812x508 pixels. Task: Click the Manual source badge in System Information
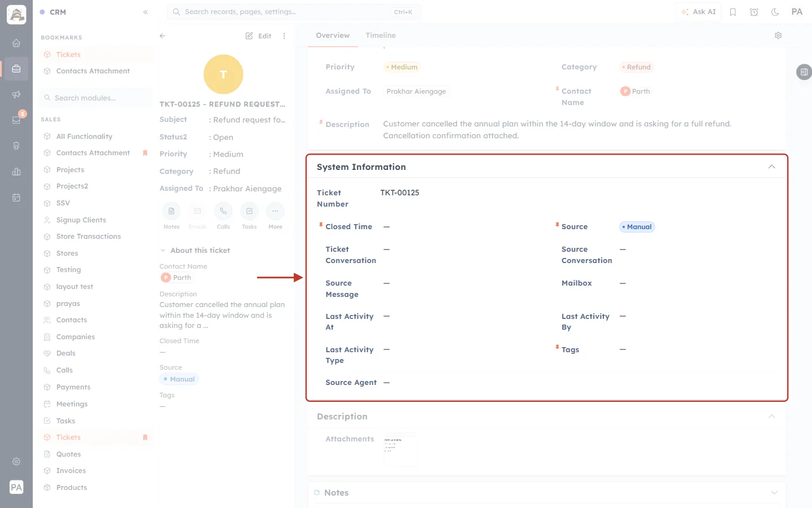pyautogui.click(x=637, y=227)
